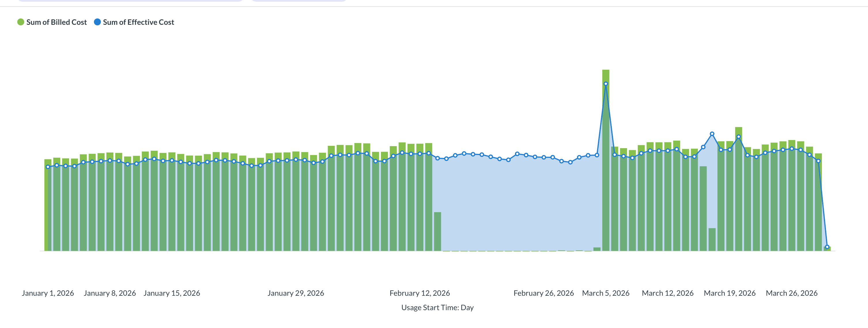Click the blue Sum of Effective Cost legend dot
Image resolution: width=868 pixels, height=328 pixels.
[x=97, y=22]
